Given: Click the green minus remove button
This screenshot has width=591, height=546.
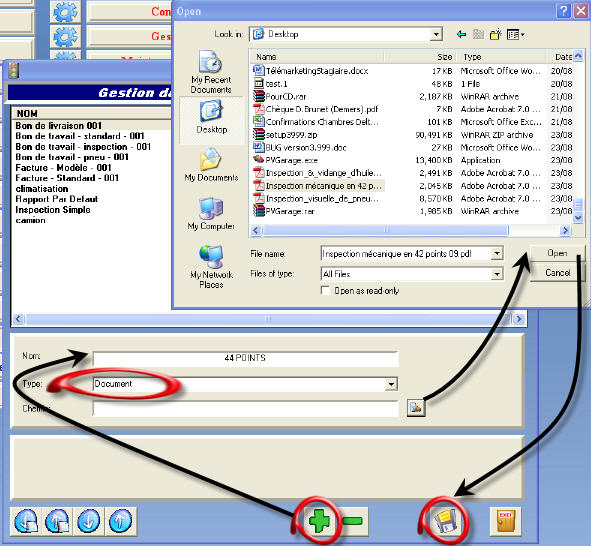Looking at the screenshot, I should pos(353,521).
